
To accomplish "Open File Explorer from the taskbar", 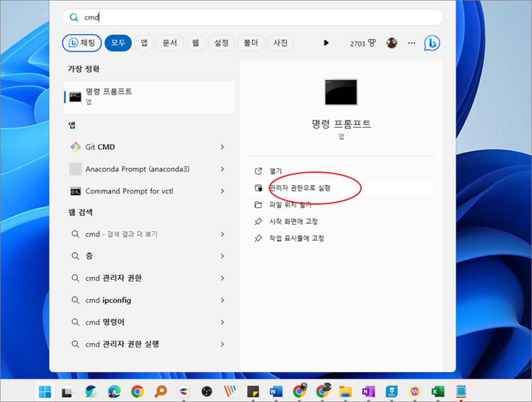I will click(345, 391).
